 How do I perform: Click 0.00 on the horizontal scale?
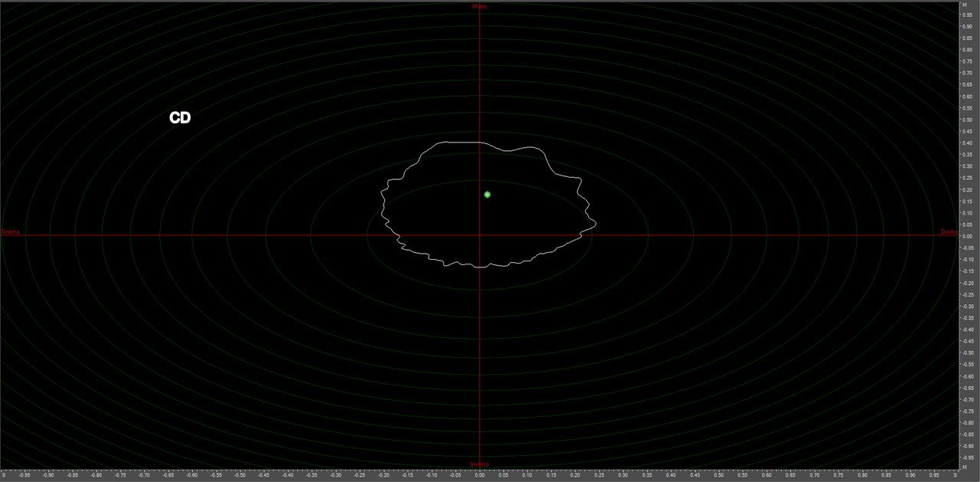click(479, 475)
